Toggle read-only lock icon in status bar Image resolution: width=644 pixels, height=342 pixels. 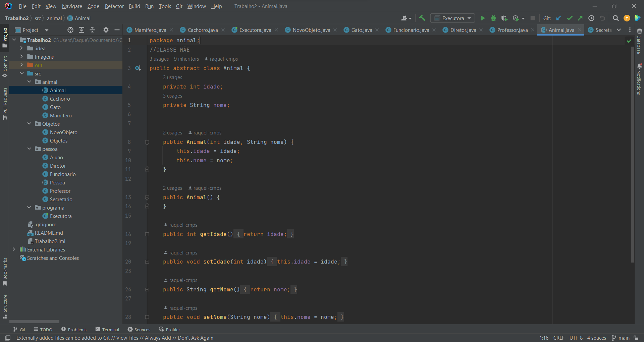point(636,338)
